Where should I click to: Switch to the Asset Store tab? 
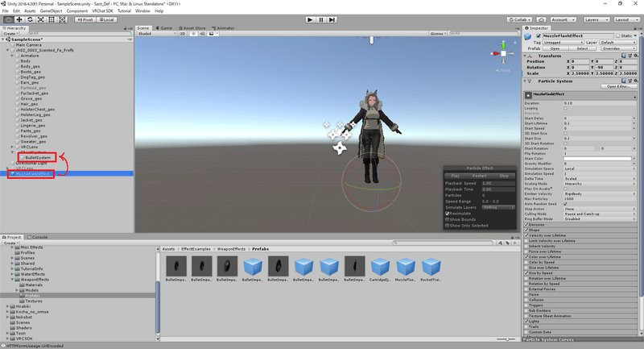(192, 28)
